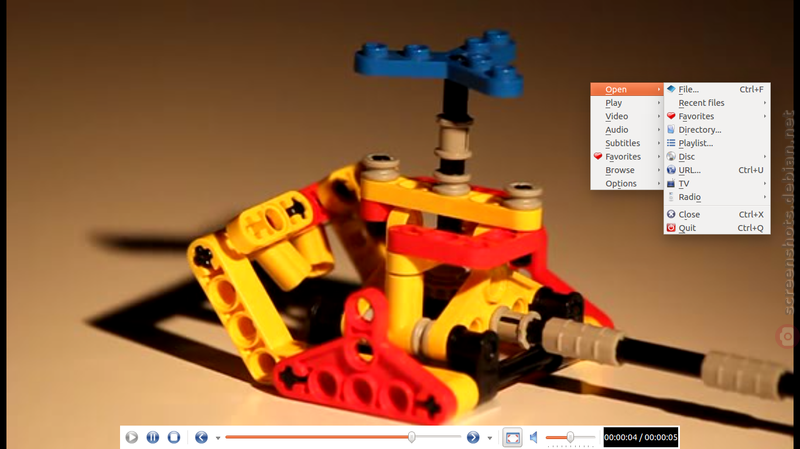Click the time display 00:00:04 / 00:00:05
The width and height of the screenshot is (800, 449).
[641, 437]
